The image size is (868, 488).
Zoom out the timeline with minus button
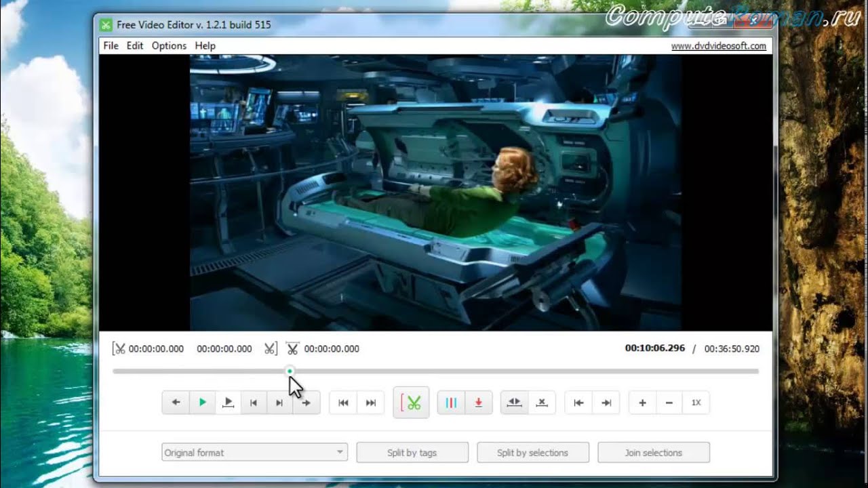tap(669, 403)
